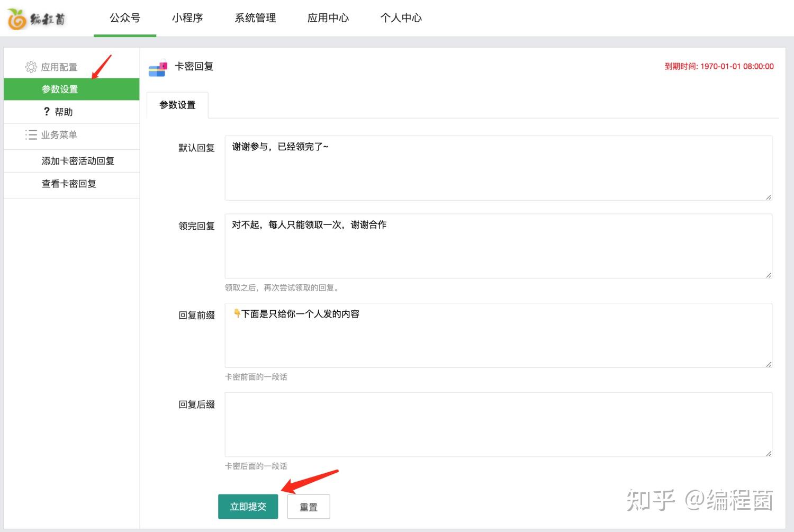The width and height of the screenshot is (794, 532).
Task: Switch to 小程序 in top navigation
Action: 187,18
